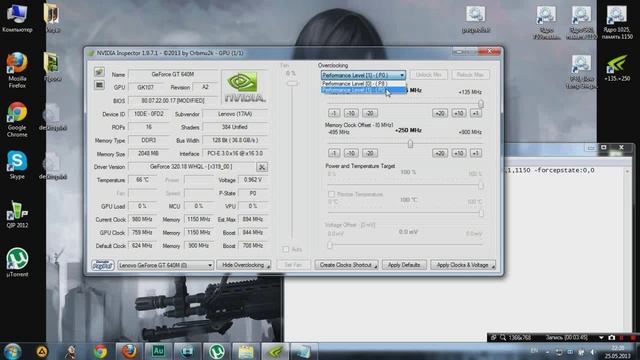This screenshot has width=640, height=360.
Task: Click the BIOS version field
Action: click(173, 101)
